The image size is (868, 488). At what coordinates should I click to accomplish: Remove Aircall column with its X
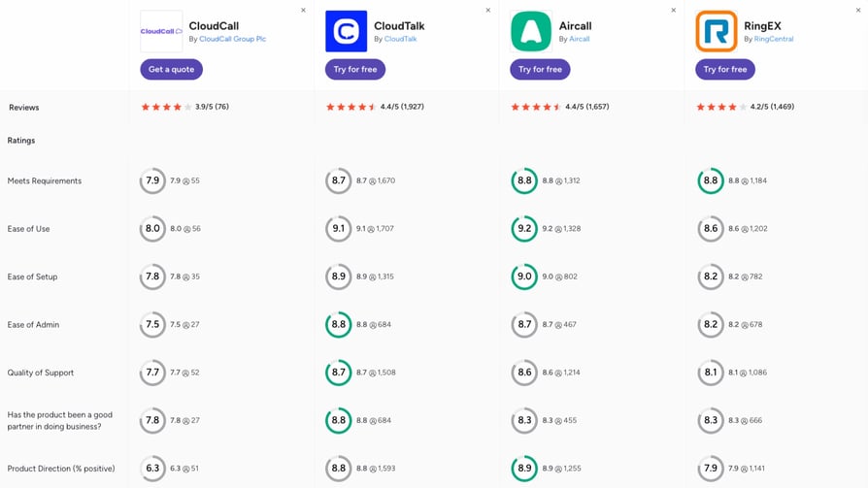click(x=673, y=10)
